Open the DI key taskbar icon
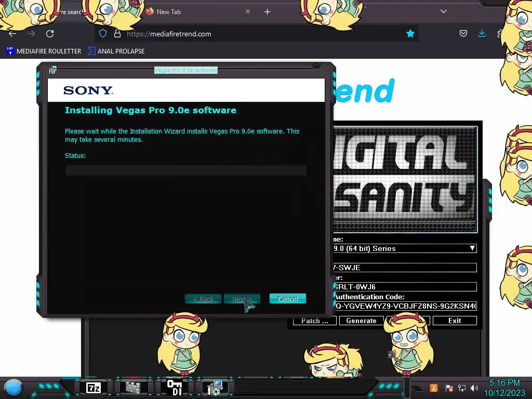Image resolution: width=532 pixels, height=399 pixels. coord(175,388)
